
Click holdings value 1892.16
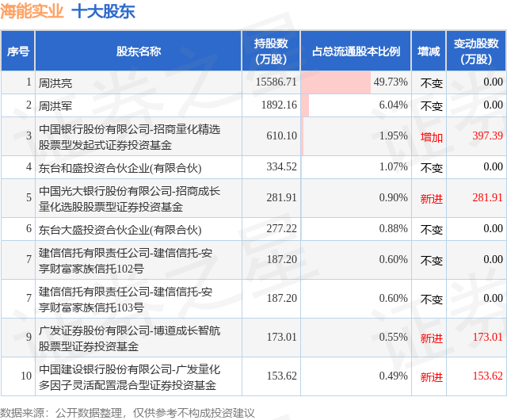(279, 105)
